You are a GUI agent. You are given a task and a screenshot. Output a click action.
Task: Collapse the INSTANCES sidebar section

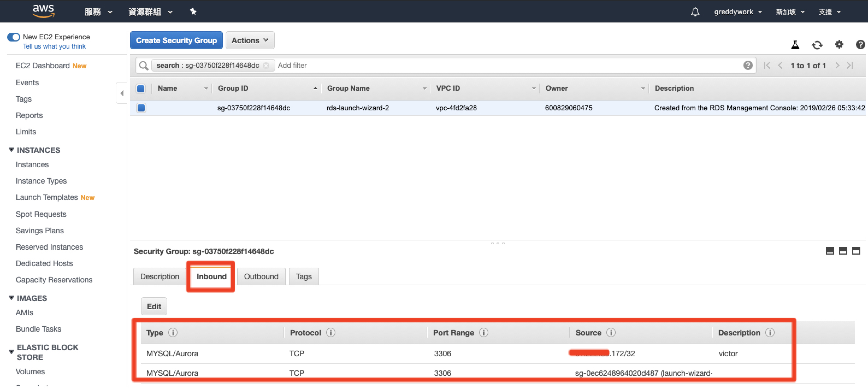11,150
